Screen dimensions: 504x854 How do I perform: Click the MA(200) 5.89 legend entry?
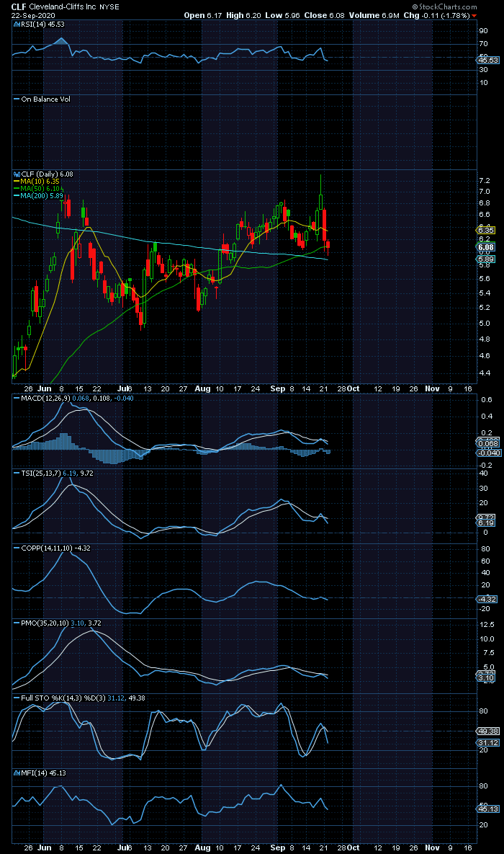[40, 195]
